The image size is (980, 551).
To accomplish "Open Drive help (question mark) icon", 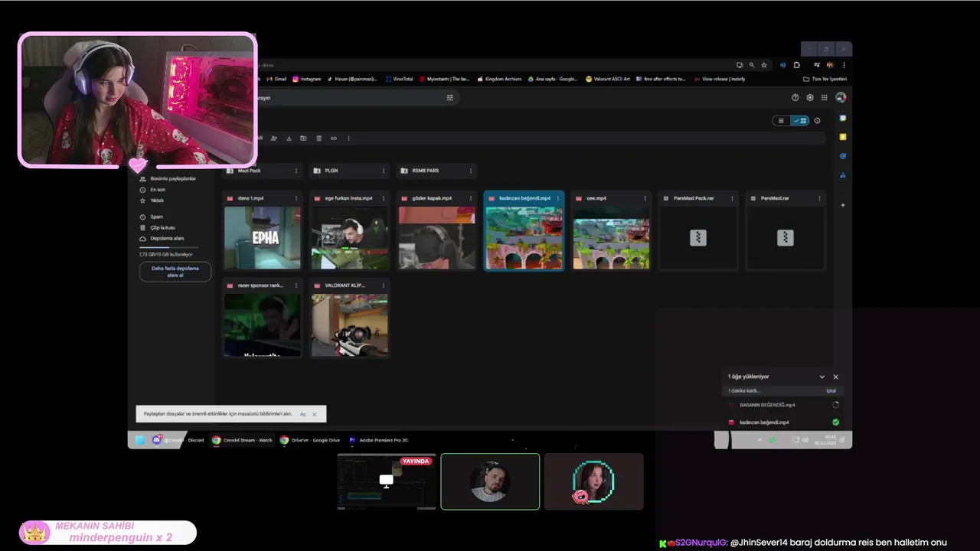I will point(795,97).
